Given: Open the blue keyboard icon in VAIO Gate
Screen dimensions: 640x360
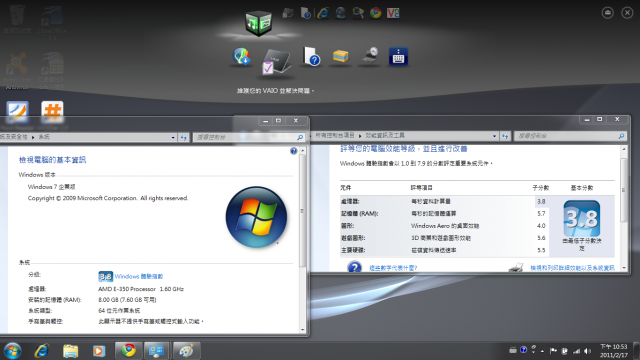Looking at the screenshot, I should point(398,57).
